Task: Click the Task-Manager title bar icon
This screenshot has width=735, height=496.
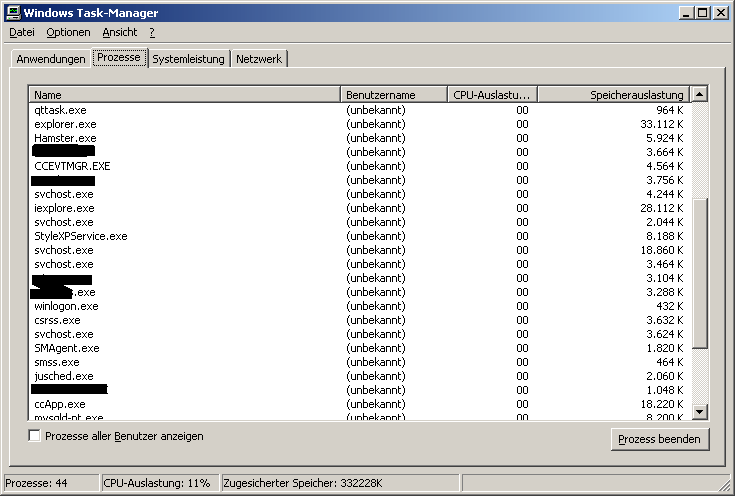Action: pyautogui.click(x=13, y=12)
